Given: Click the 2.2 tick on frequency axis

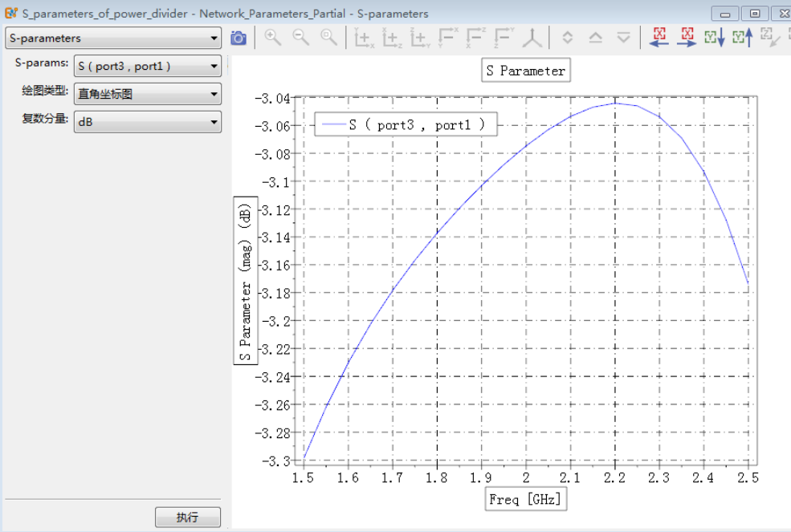Looking at the screenshot, I should [x=614, y=477].
